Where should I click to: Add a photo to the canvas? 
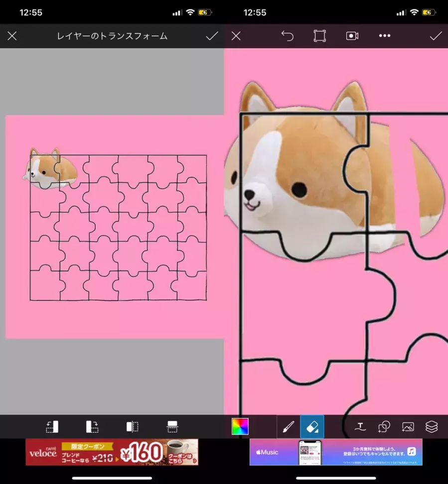(x=408, y=427)
